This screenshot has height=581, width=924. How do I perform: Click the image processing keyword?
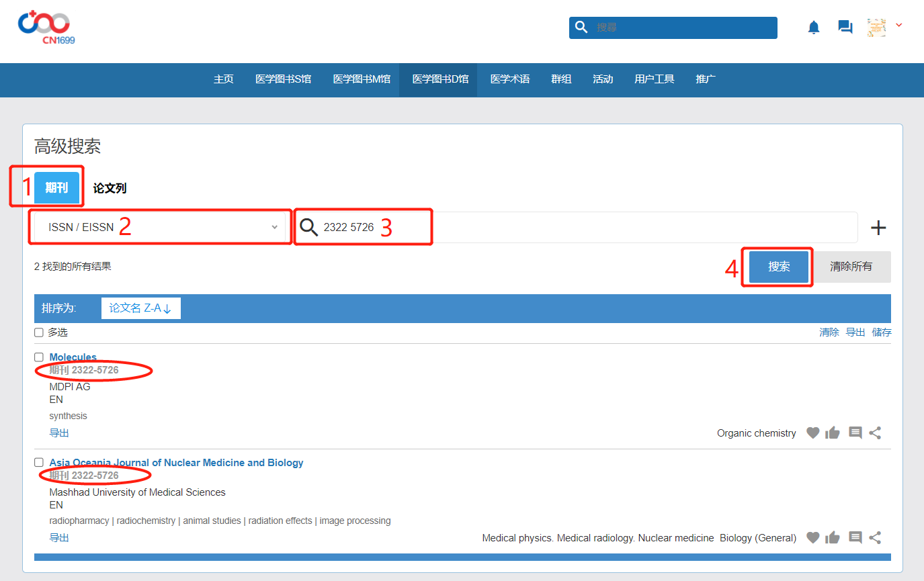point(355,521)
